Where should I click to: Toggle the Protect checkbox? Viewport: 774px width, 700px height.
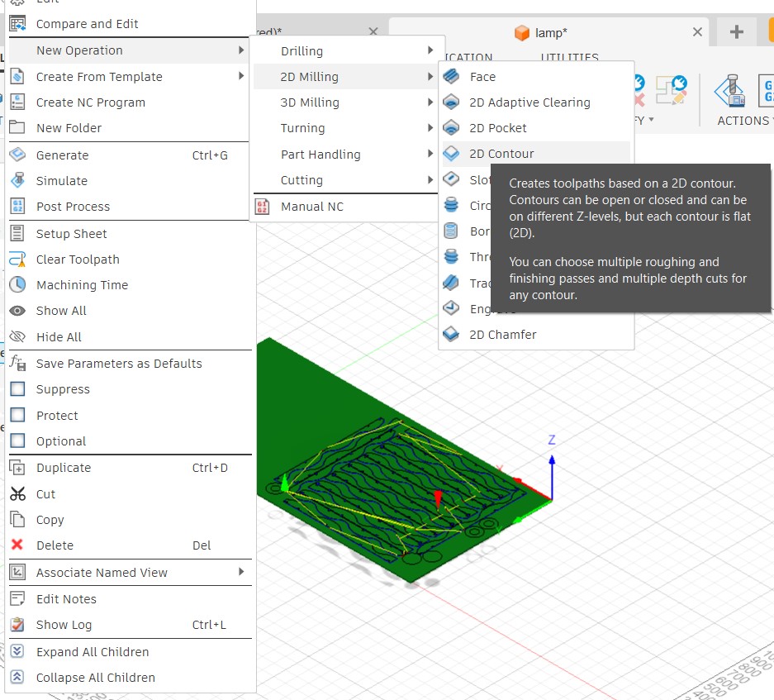[18, 415]
